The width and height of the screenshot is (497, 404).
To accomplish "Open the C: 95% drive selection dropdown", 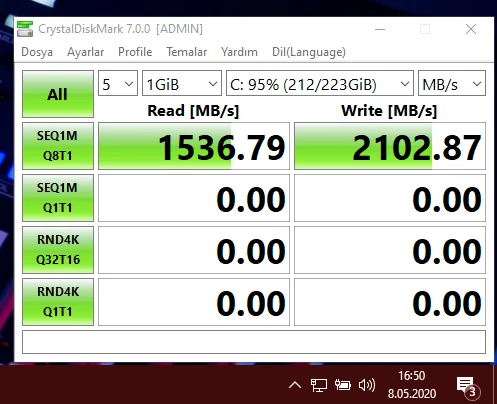I will pyautogui.click(x=320, y=83).
